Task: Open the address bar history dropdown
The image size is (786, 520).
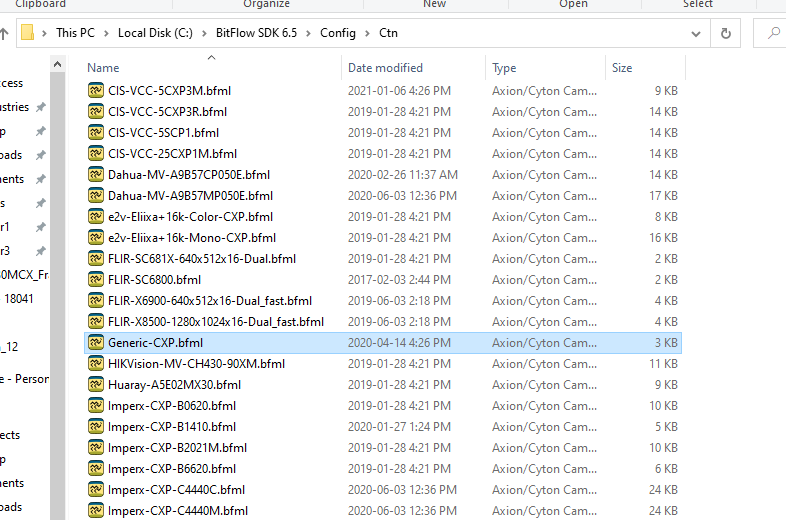Action: point(696,34)
